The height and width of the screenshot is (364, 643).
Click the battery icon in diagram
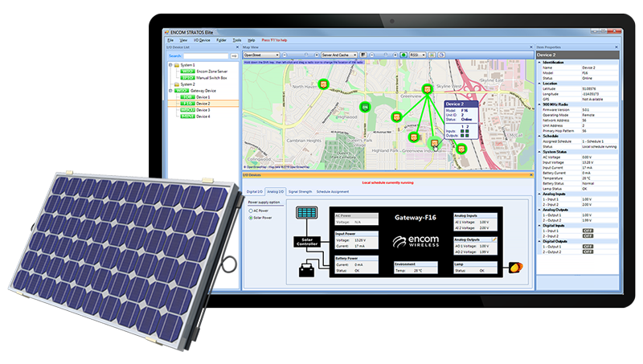pyautogui.click(x=306, y=271)
